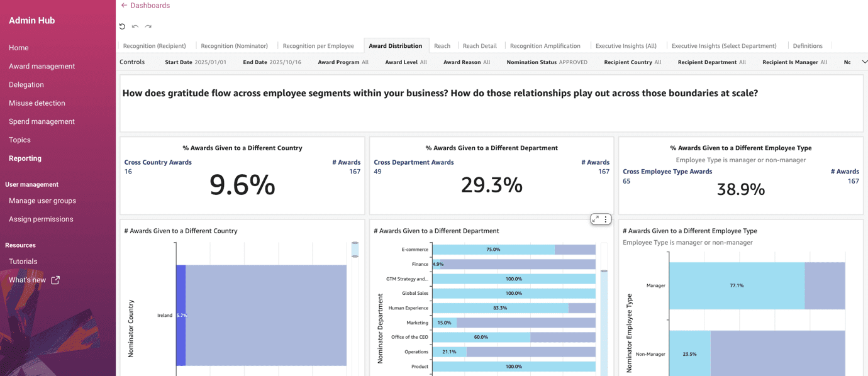Switch to the Recognition per Employee tab
868x376 pixels.
coord(318,46)
